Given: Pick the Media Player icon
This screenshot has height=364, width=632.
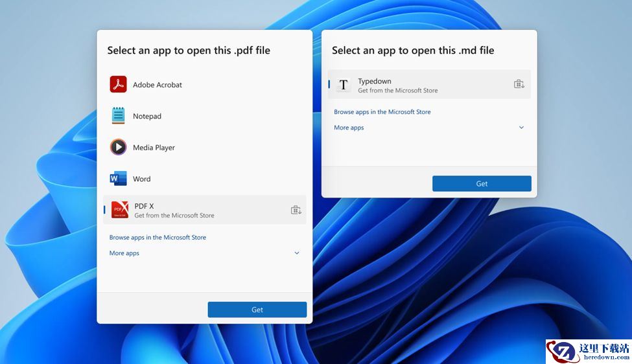Looking at the screenshot, I should (118, 148).
